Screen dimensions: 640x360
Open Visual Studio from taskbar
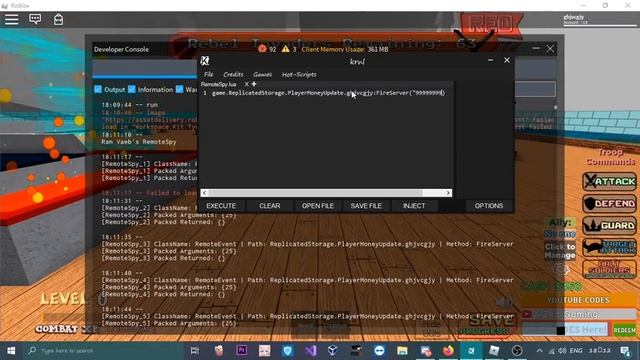click(x=311, y=351)
